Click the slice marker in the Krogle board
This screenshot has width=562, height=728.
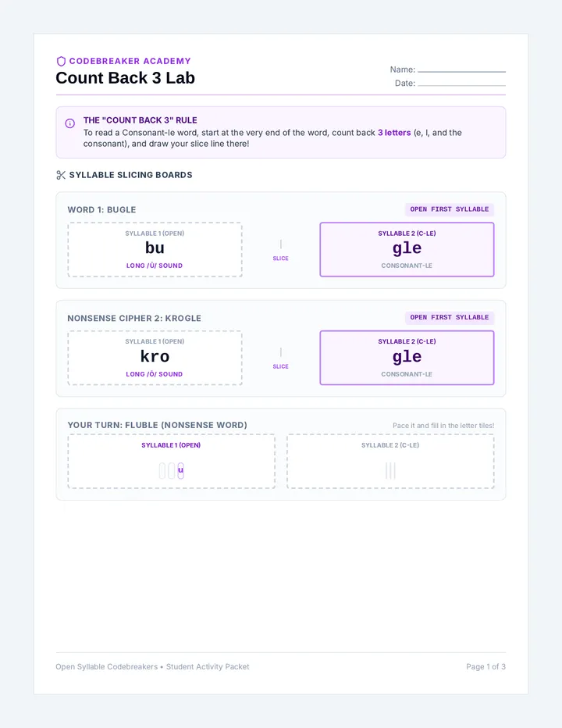[x=281, y=358]
